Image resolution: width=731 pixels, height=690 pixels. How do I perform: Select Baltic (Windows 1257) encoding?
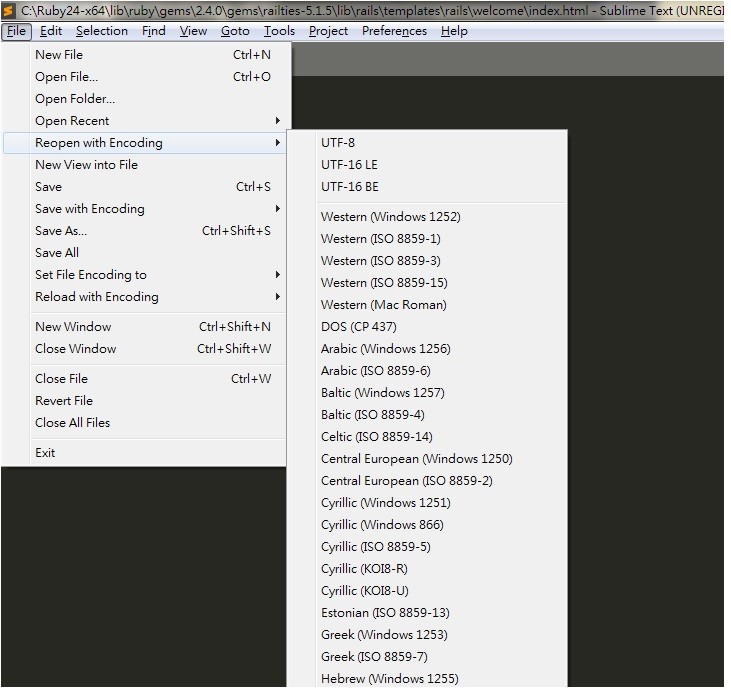pyautogui.click(x=428, y=393)
